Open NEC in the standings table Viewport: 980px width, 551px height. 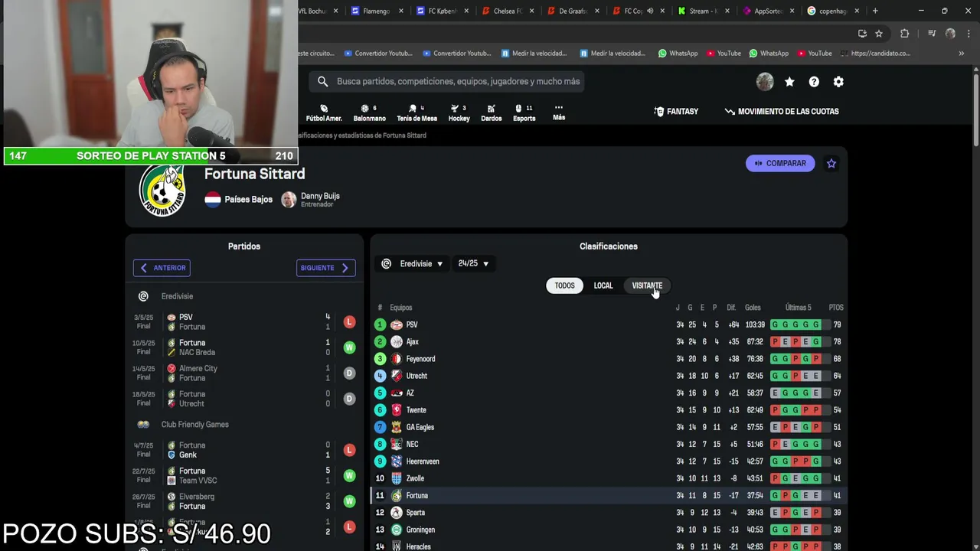609,445
